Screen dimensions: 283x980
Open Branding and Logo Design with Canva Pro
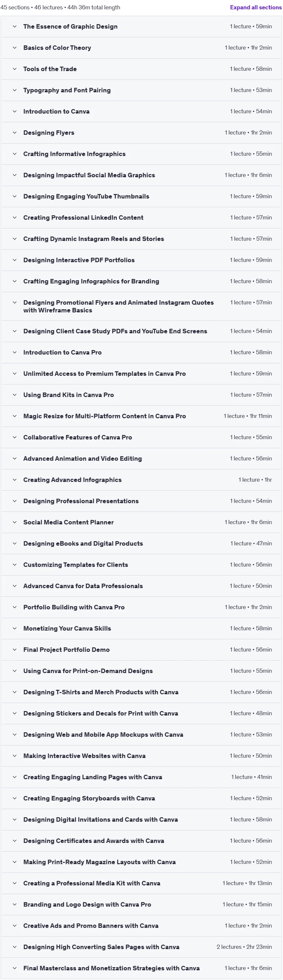[141, 905]
